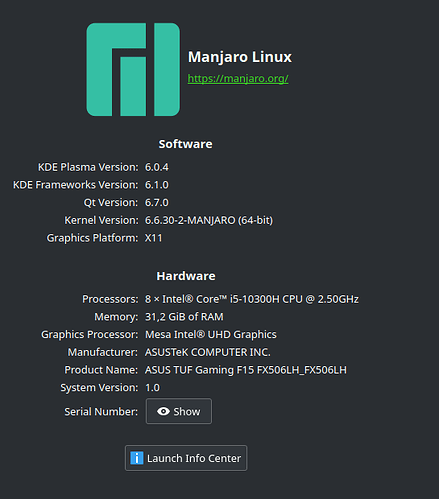The image size is (439, 499).
Task: Click the ASUSTeK COMPUTER INC. manufacturer text
Action: [x=208, y=352]
